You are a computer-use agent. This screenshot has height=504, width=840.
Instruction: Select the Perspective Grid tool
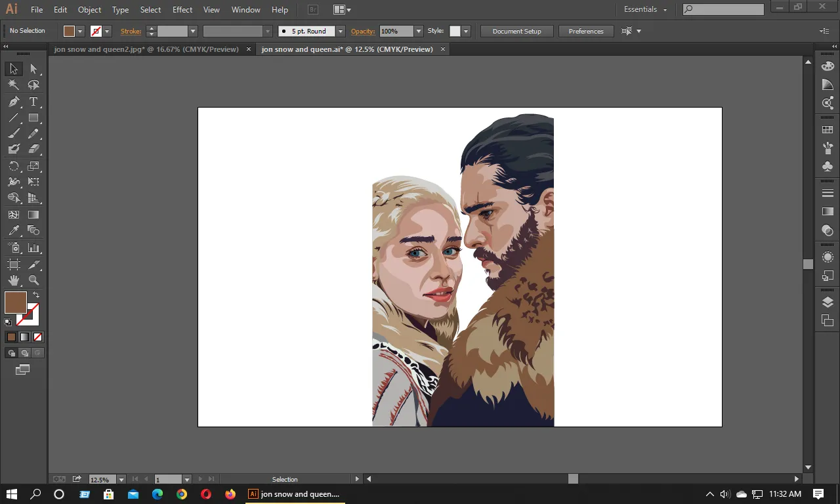coord(33,198)
